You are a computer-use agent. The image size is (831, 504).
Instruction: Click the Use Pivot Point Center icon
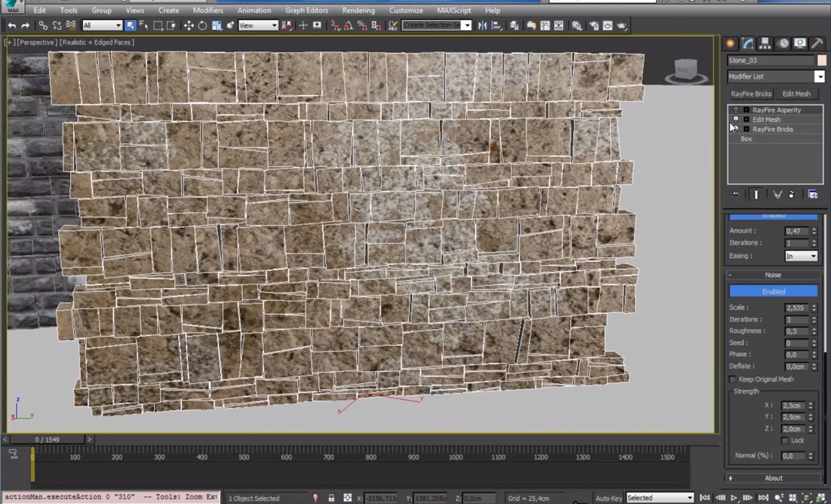point(286,25)
